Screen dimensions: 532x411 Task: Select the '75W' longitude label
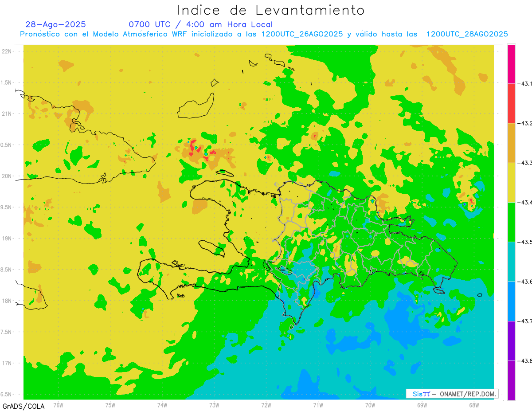click(x=110, y=405)
